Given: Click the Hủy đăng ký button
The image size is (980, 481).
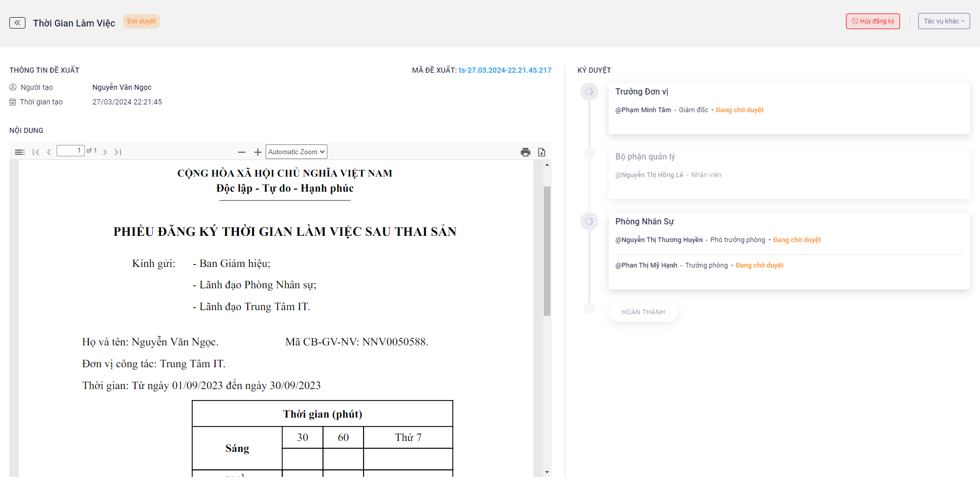Looking at the screenshot, I should (x=872, y=21).
